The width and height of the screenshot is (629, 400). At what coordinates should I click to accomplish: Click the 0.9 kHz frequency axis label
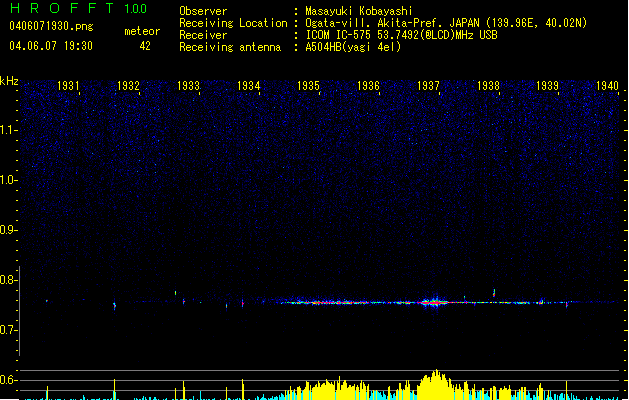pos(9,230)
